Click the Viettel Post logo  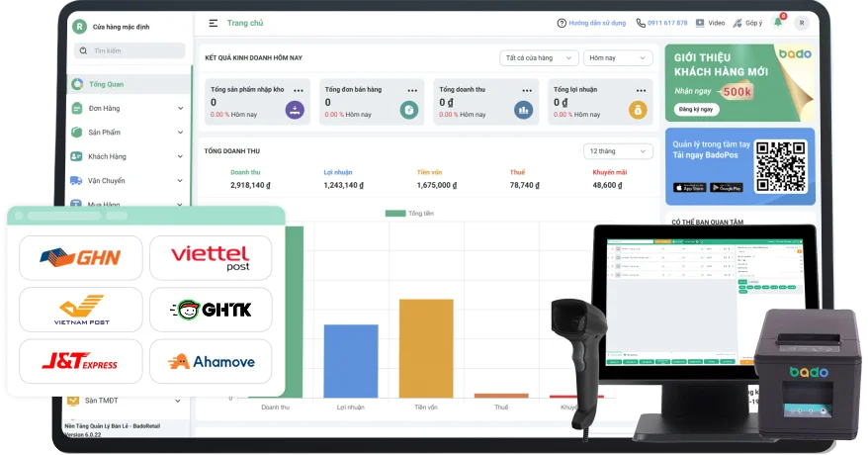[211, 258]
